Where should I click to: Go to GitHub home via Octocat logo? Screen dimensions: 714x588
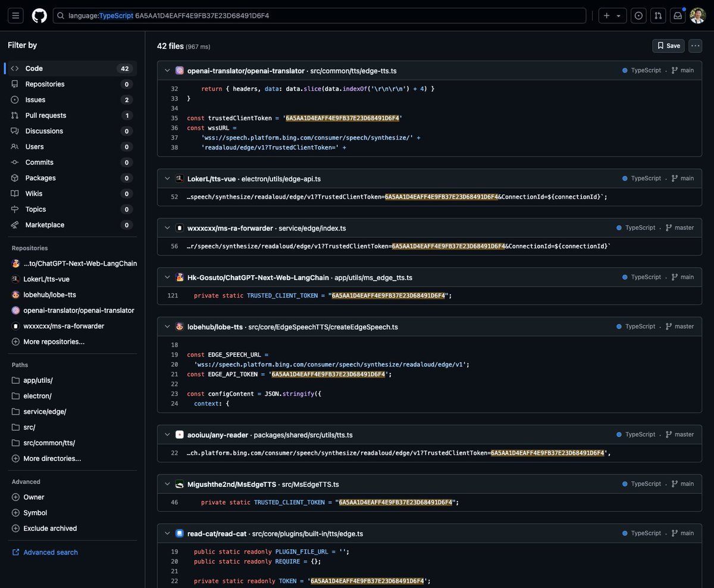click(x=39, y=15)
